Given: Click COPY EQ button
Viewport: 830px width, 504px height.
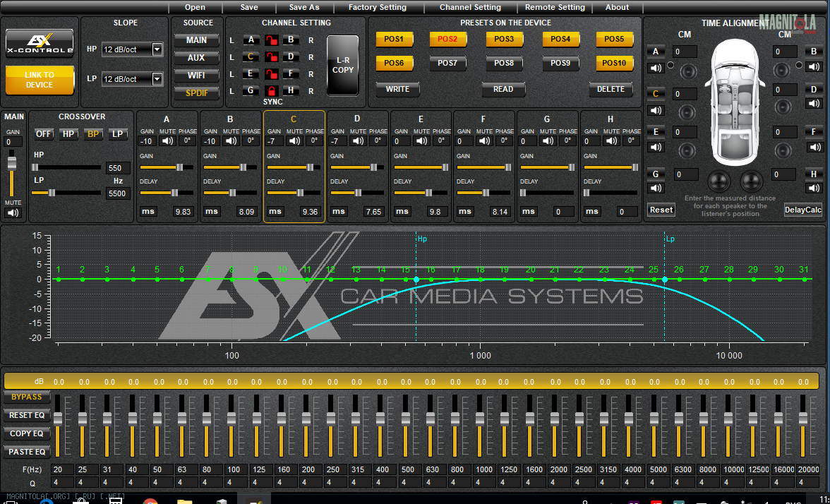Looking at the screenshot, I should pyautogui.click(x=27, y=433).
